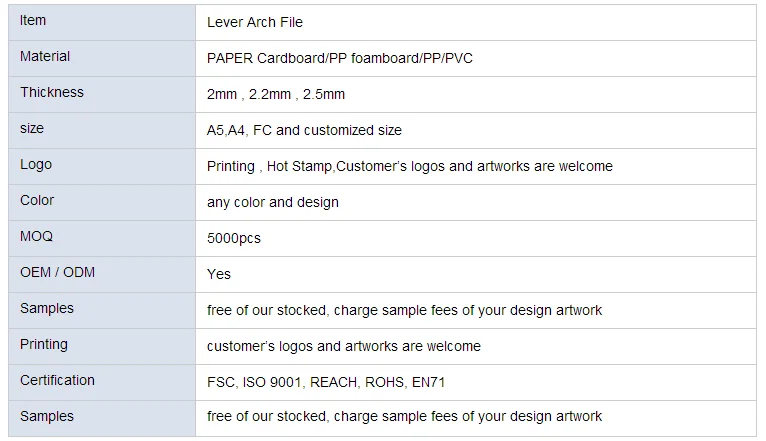Screen dimensions: 766x441
Task: Select the Yes value for OEM / ODM
Action: tap(219, 274)
